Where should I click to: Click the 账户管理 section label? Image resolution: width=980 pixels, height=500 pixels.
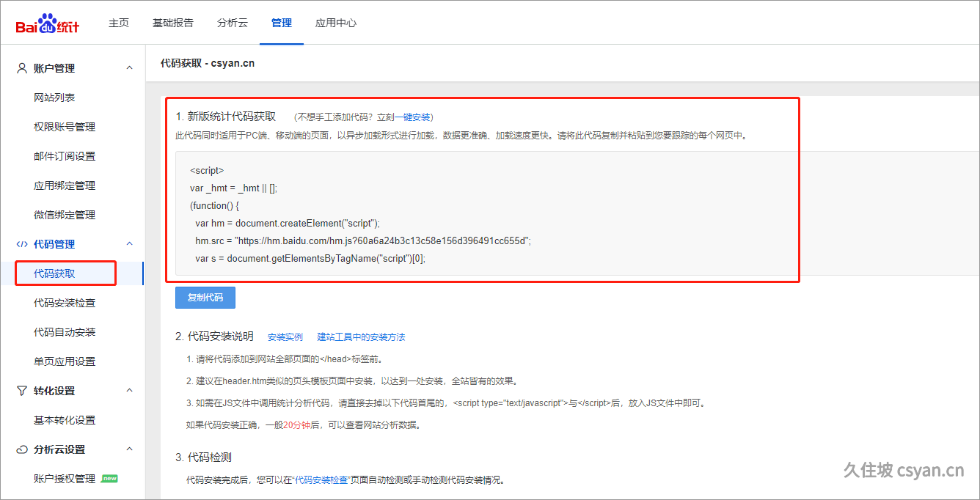click(54, 68)
